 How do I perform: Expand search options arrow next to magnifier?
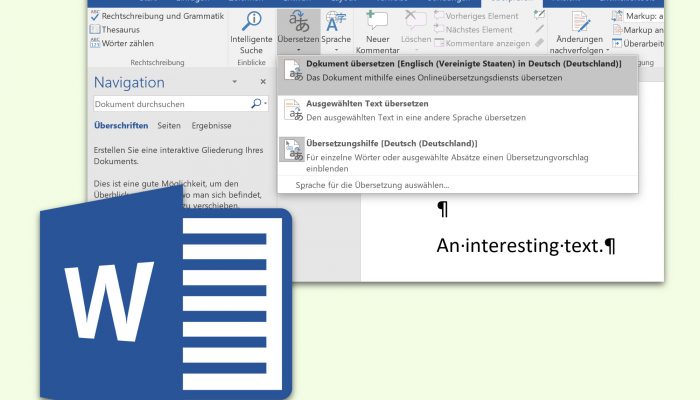tap(266, 104)
